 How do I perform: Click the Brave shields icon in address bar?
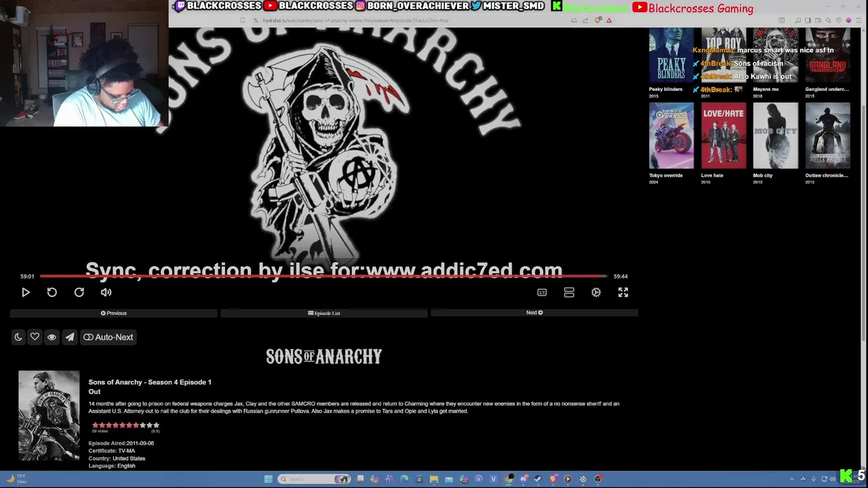[x=597, y=20]
